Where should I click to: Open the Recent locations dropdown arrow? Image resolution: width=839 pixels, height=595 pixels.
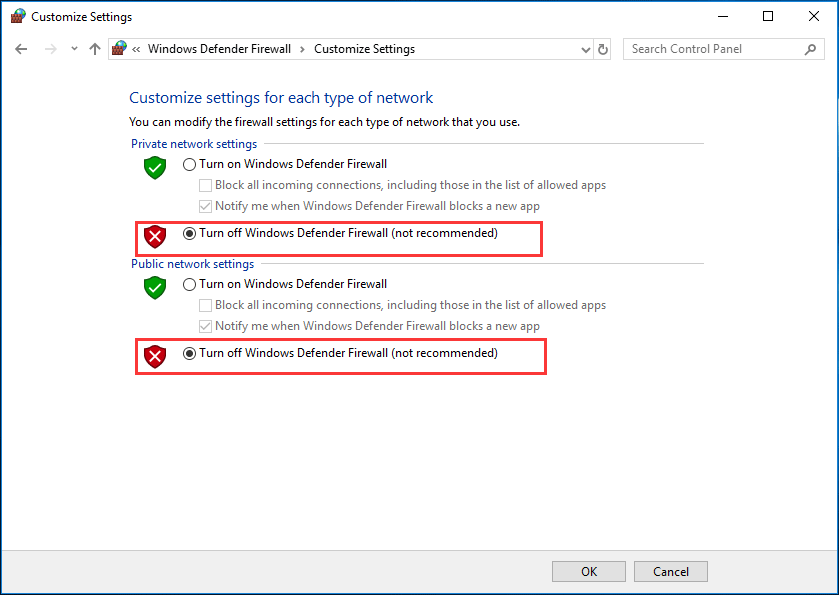pos(74,49)
